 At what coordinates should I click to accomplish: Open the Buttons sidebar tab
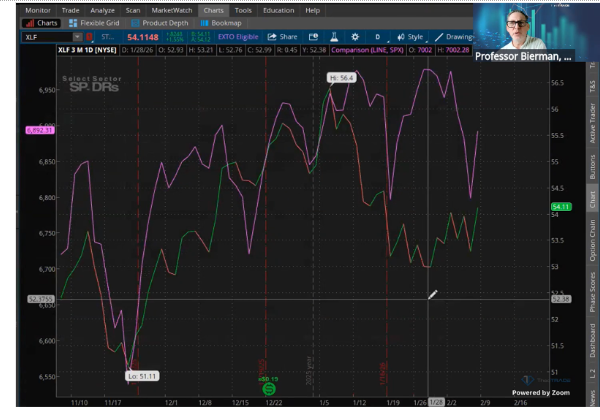(592, 167)
